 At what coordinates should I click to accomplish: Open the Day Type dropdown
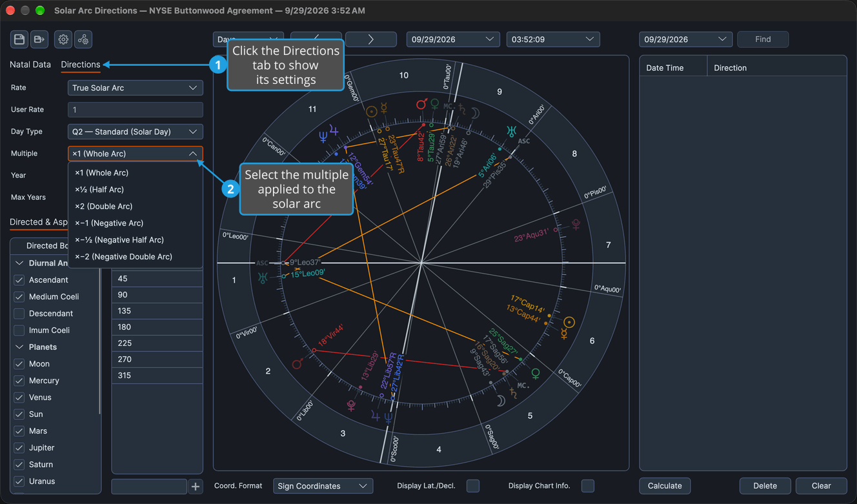click(136, 132)
